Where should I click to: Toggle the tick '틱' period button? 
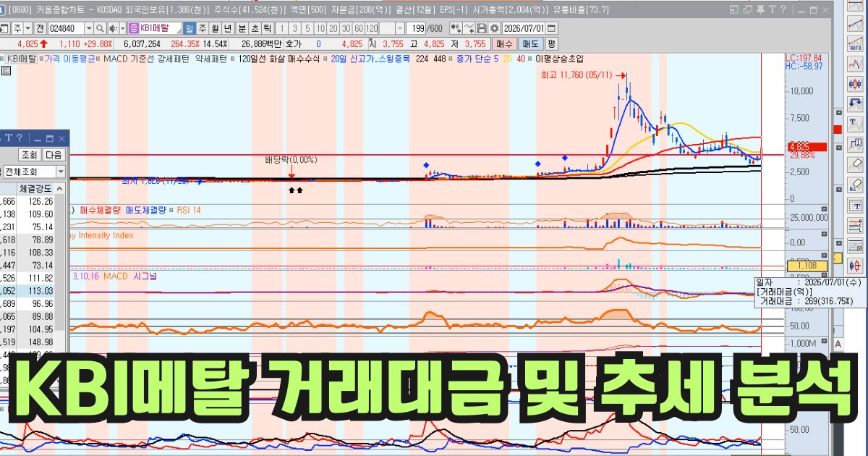pyautogui.click(x=267, y=28)
